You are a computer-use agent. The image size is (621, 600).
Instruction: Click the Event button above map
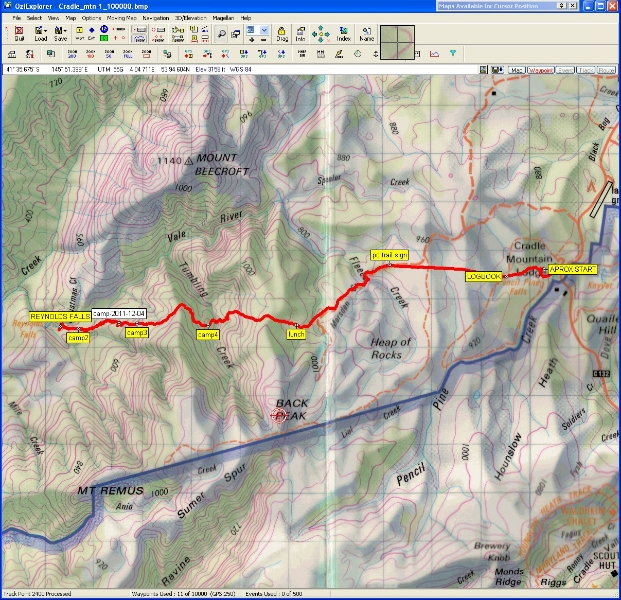(x=566, y=70)
